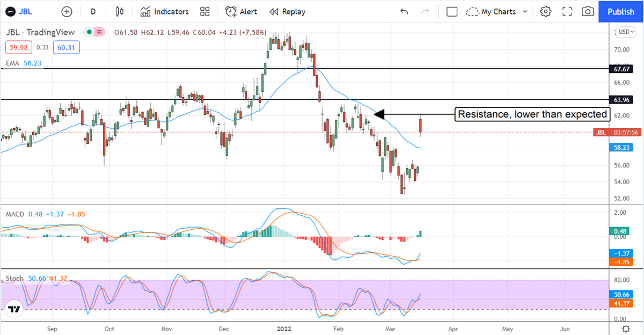The width and height of the screenshot is (644, 335).
Task: Take a chart snapshot with the camera icon
Action: pyautogui.click(x=588, y=11)
